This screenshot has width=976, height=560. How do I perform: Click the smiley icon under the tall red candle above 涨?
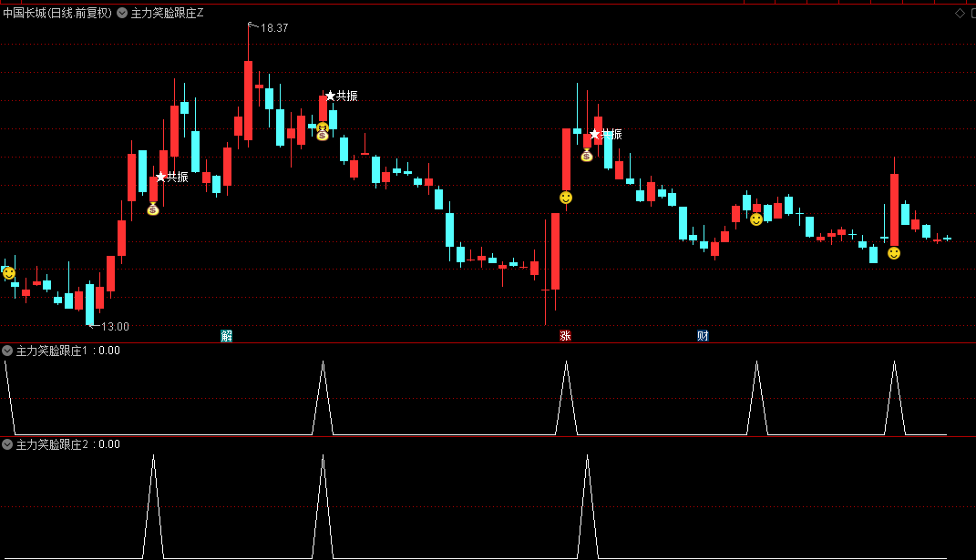(x=566, y=198)
